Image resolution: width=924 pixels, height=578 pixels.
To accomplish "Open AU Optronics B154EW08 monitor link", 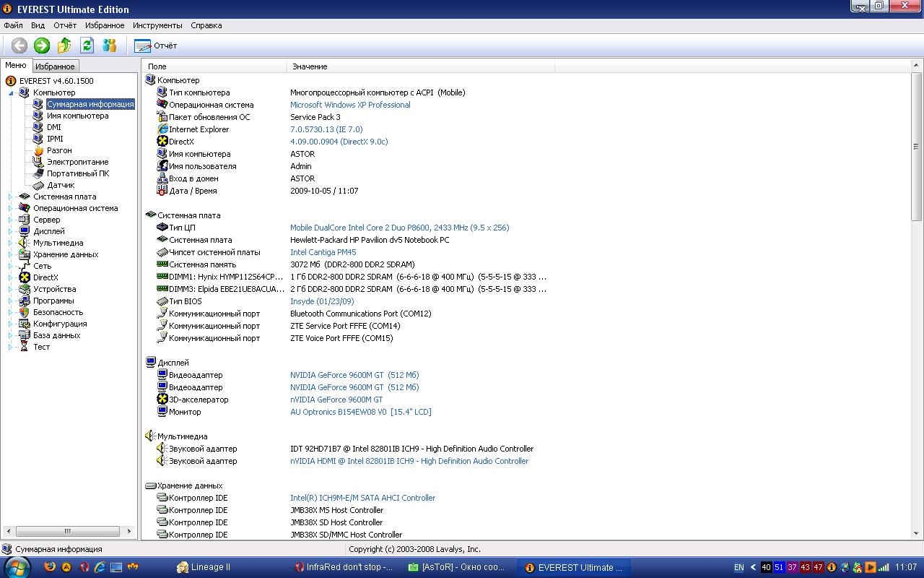I will 360,412.
